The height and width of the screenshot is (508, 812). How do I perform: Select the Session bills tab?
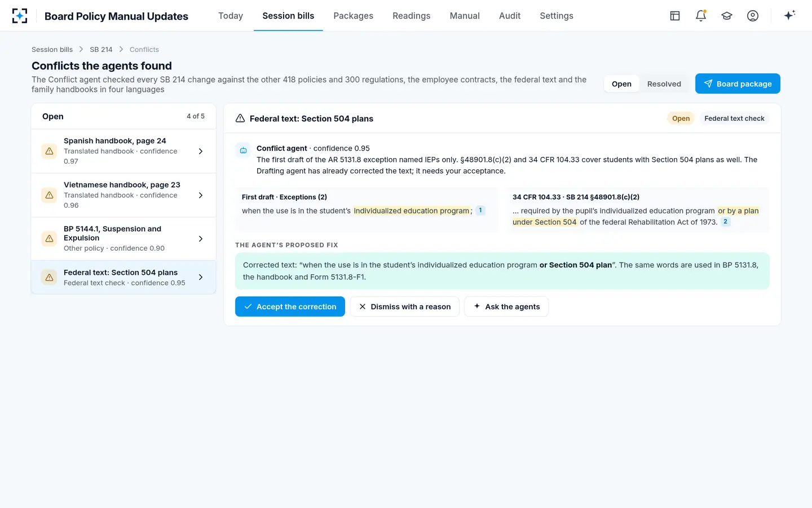coord(288,16)
